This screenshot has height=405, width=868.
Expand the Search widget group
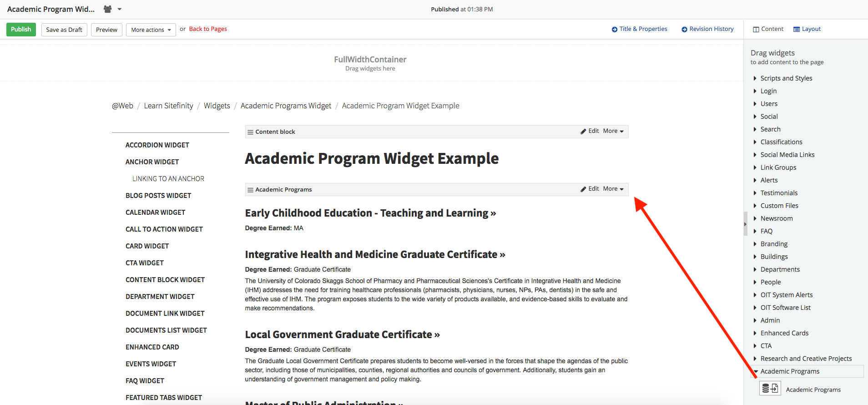tap(770, 129)
